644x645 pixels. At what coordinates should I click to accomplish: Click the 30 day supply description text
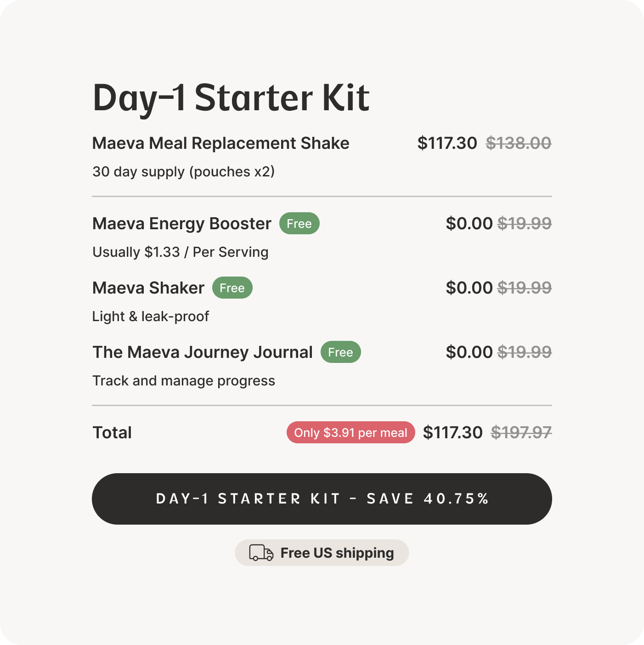(184, 171)
